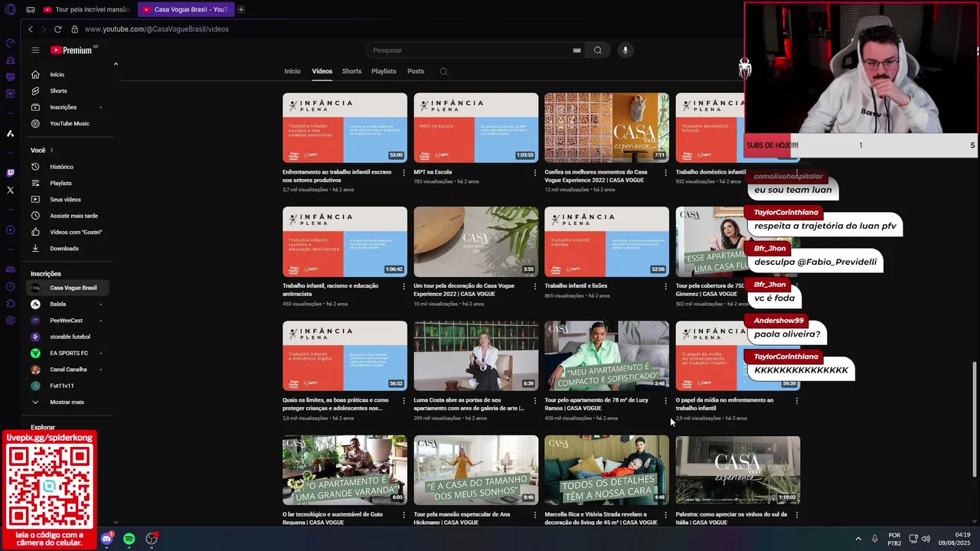Open a new browser tab with plus
The width and height of the screenshot is (980, 551).
[x=240, y=9]
